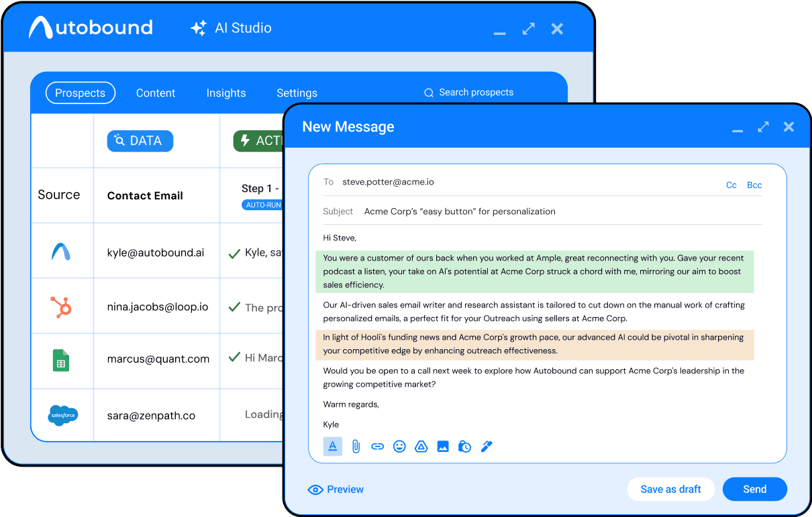This screenshot has height=517, width=812.
Task: Click Save as draft
Action: pos(670,489)
